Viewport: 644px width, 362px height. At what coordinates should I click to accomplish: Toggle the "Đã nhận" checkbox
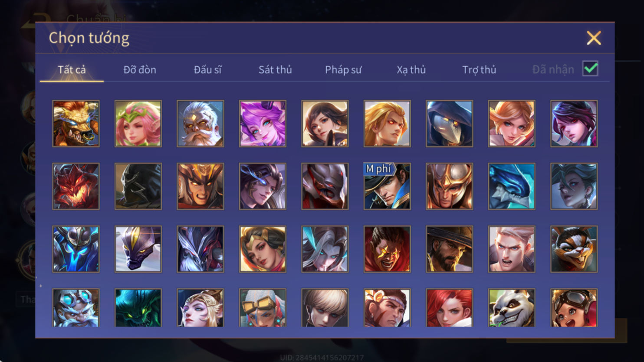pyautogui.click(x=590, y=68)
